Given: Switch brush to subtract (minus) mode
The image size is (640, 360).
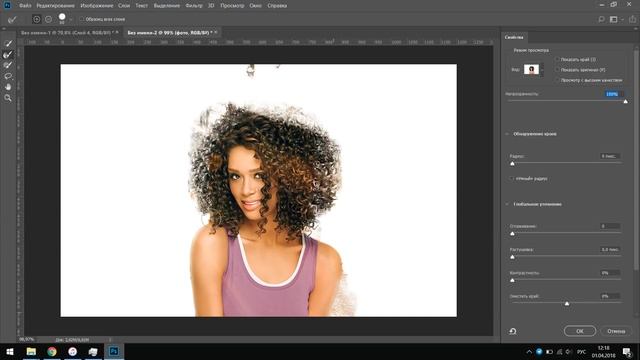Looking at the screenshot, I should tap(49, 19).
